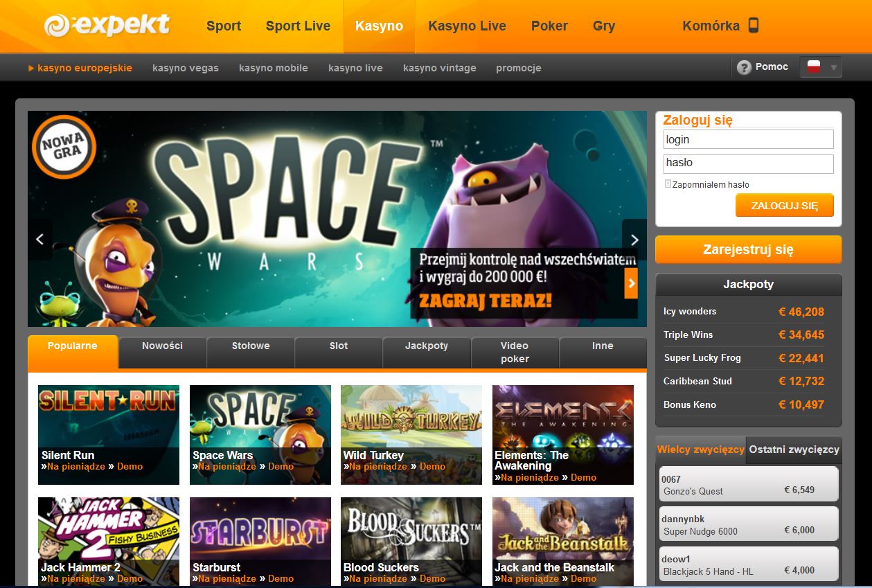Launch Jack and the Beanstalk Demo
This screenshot has width=872, height=588.
pyautogui.click(x=583, y=579)
